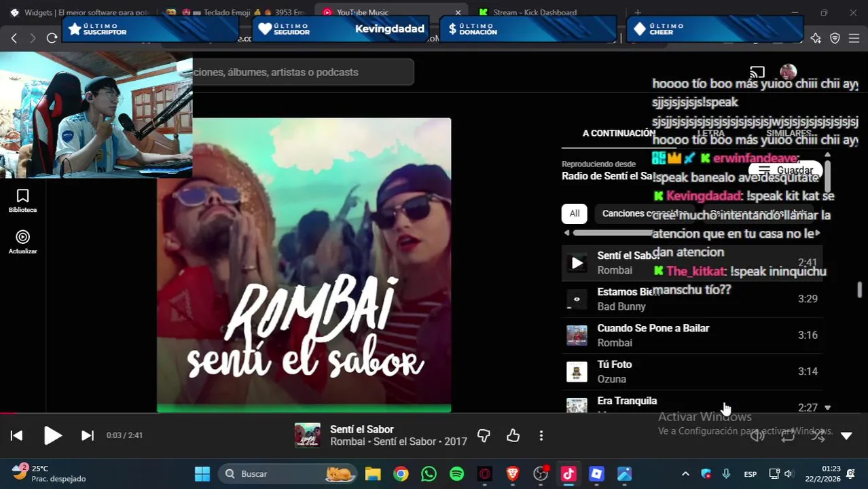Collapse the player page with down triangle
This screenshot has height=489, width=868.
click(x=846, y=436)
